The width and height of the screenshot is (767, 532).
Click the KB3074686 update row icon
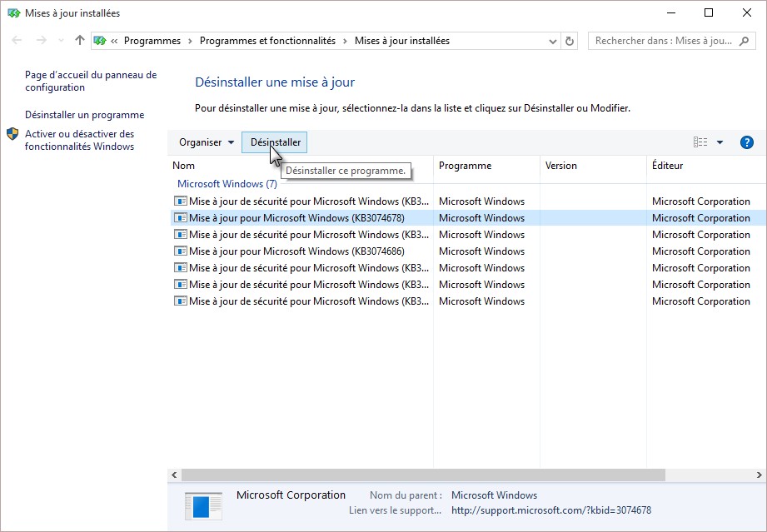pyautogui.click(x=181, y=251)
